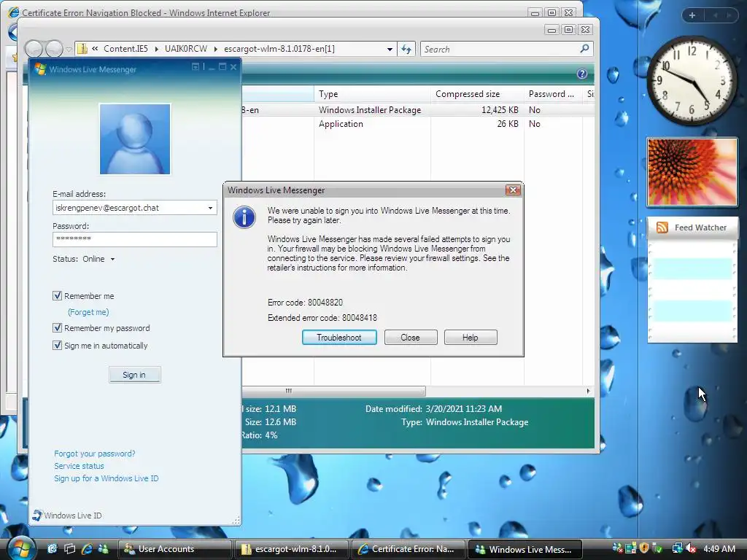Image resolution: width=747 pixels, height=560 pixels.
Task: Sort by the Password column header
Action: pos(553,94)
